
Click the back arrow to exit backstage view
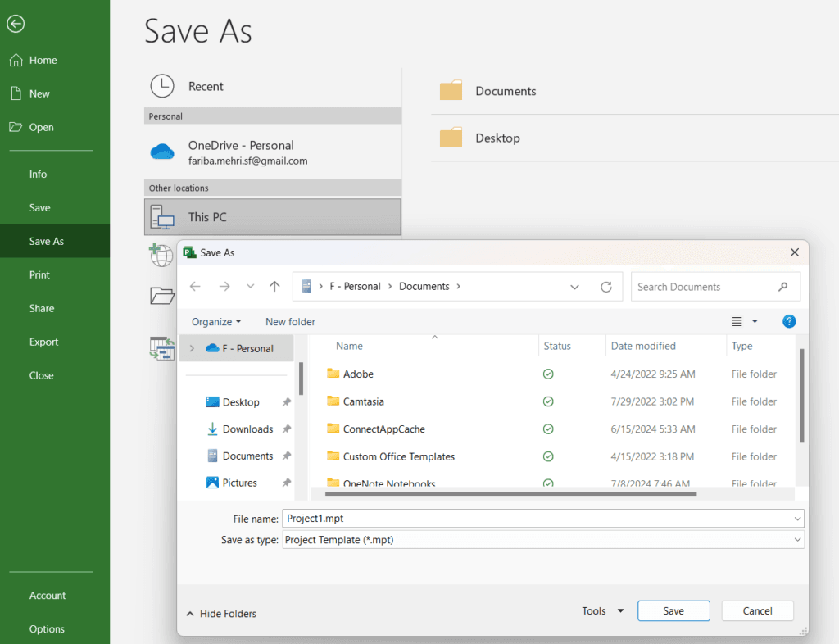(x=16, y=24)
